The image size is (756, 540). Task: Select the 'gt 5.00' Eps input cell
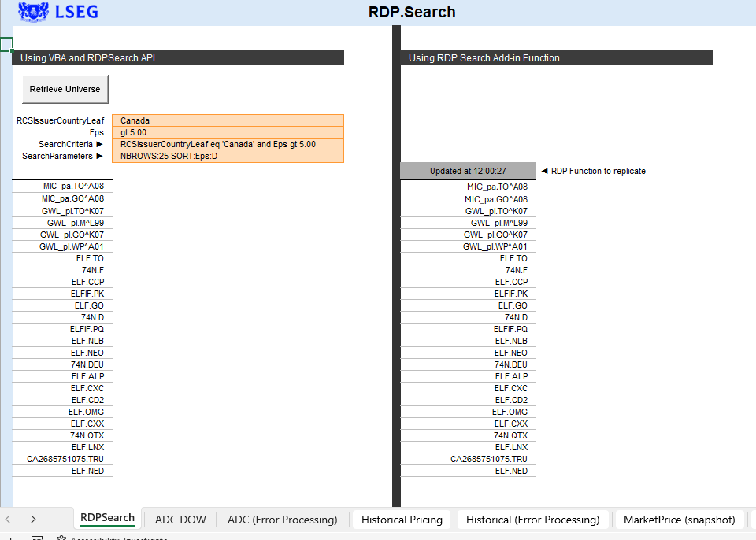point(228,132)
